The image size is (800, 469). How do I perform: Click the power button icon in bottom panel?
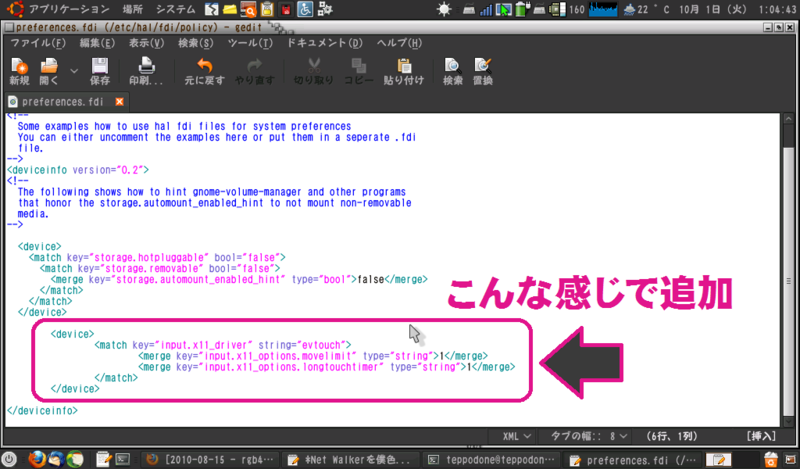point(9,459)
